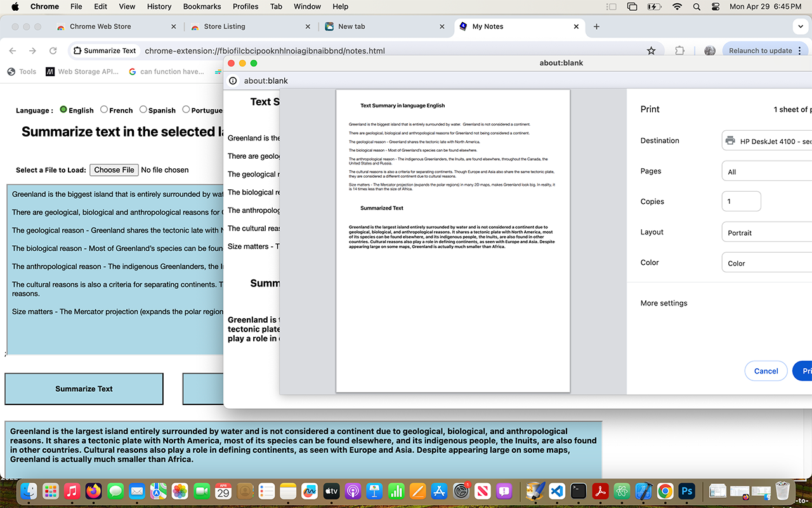
Task: Open Calendar showing 29 in Dock
Action: [223, 491]
